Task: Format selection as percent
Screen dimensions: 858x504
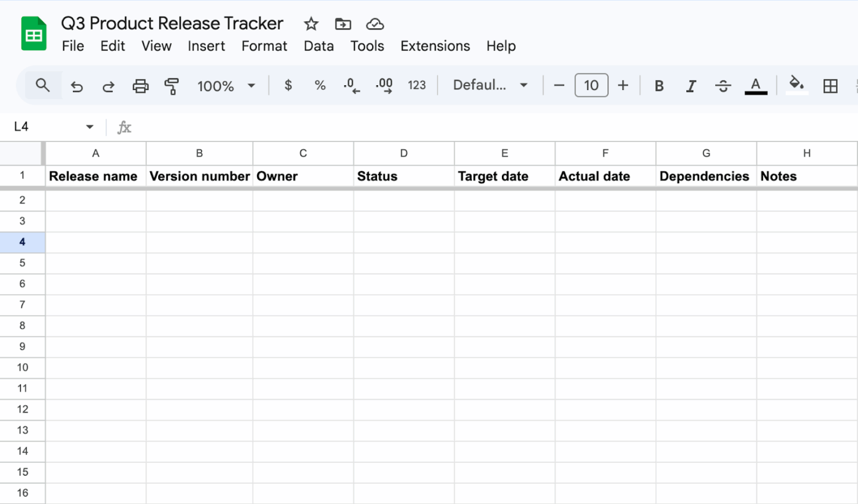Action: (x=319, y=86)
